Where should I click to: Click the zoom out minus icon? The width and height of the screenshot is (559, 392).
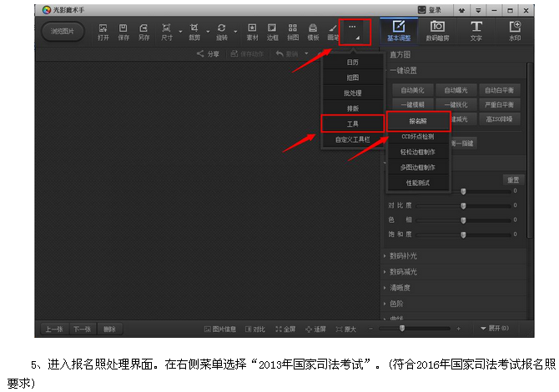[x=370, y=329]
